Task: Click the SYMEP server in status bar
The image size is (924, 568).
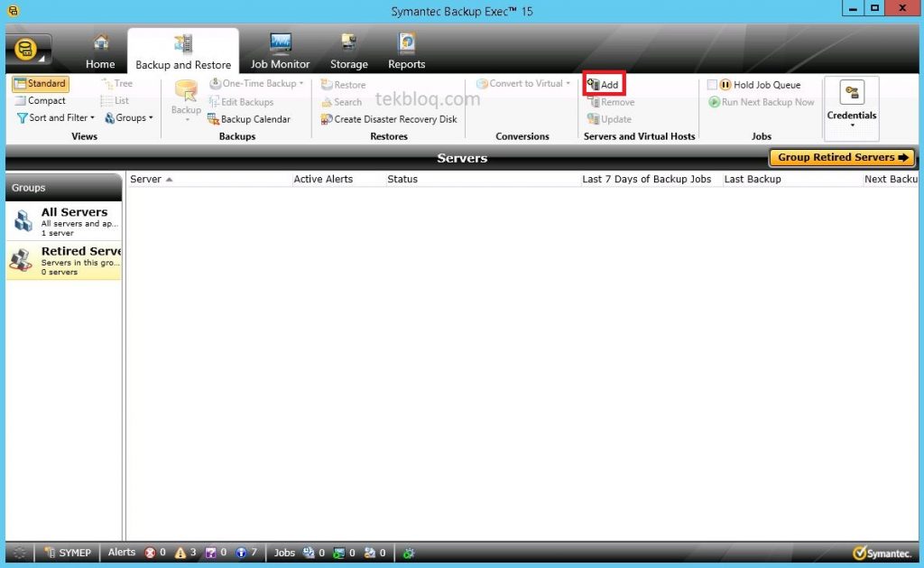Action: point(69,553)
